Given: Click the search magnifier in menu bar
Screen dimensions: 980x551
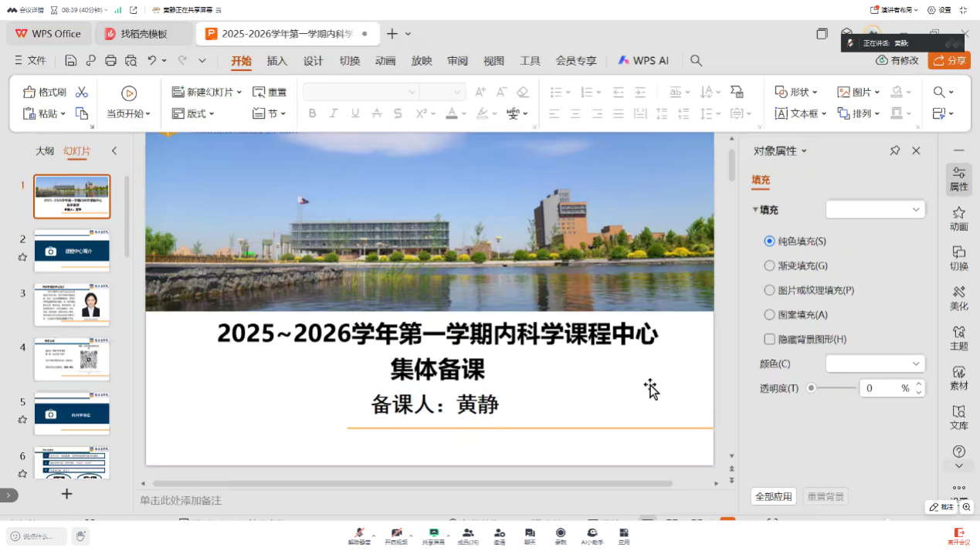Looking at the screenshot, I should 696,60.
